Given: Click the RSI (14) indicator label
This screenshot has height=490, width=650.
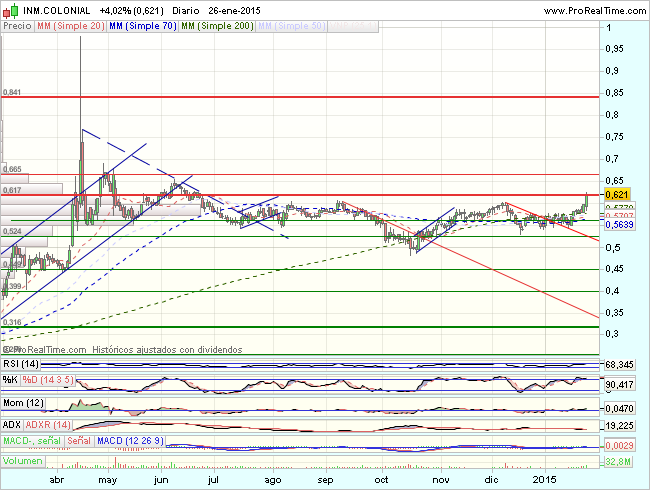Looking at the screenshot, I should click(x=19, y=366).
